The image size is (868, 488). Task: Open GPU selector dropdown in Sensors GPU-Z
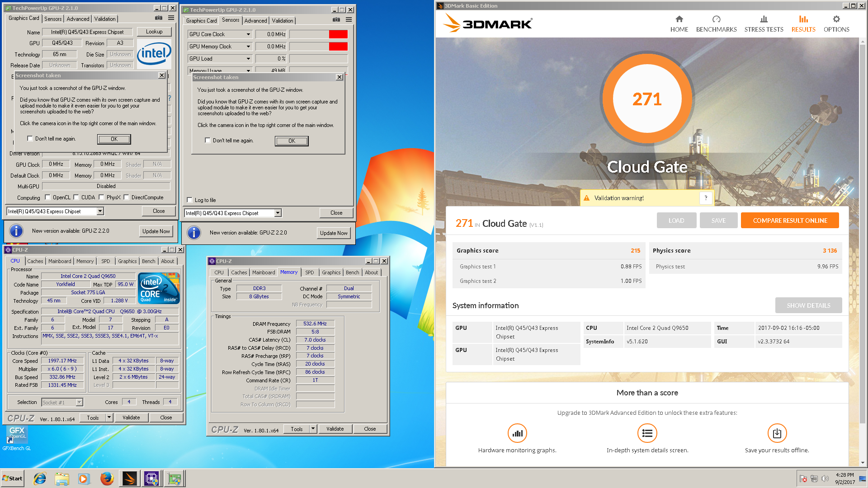[278, 213]
